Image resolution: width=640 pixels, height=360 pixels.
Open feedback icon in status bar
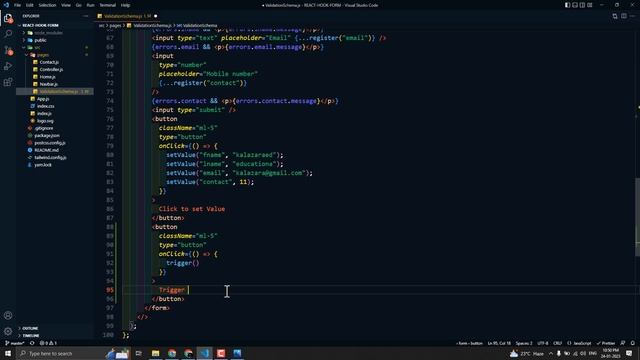point(623,343)
